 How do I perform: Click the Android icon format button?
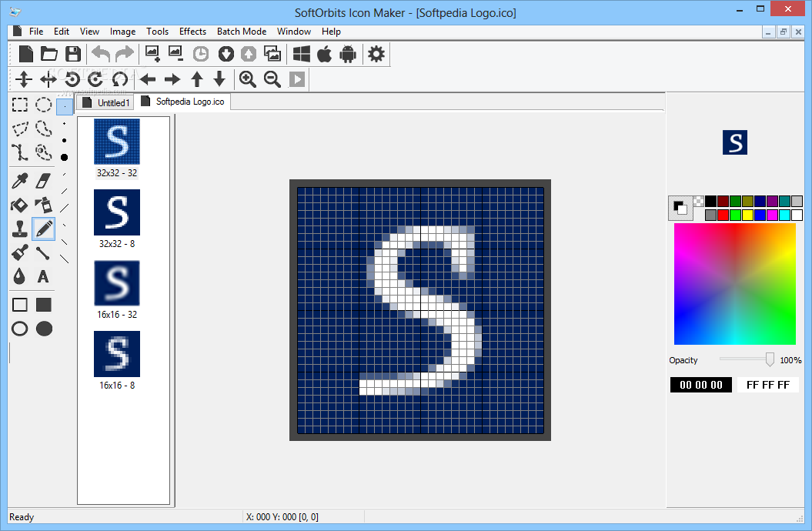click(x=347, y=54)
